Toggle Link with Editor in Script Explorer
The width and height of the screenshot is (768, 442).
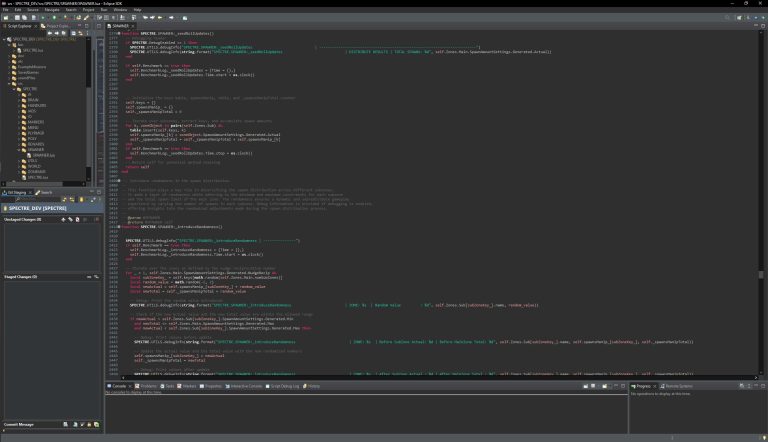(80, 33)
